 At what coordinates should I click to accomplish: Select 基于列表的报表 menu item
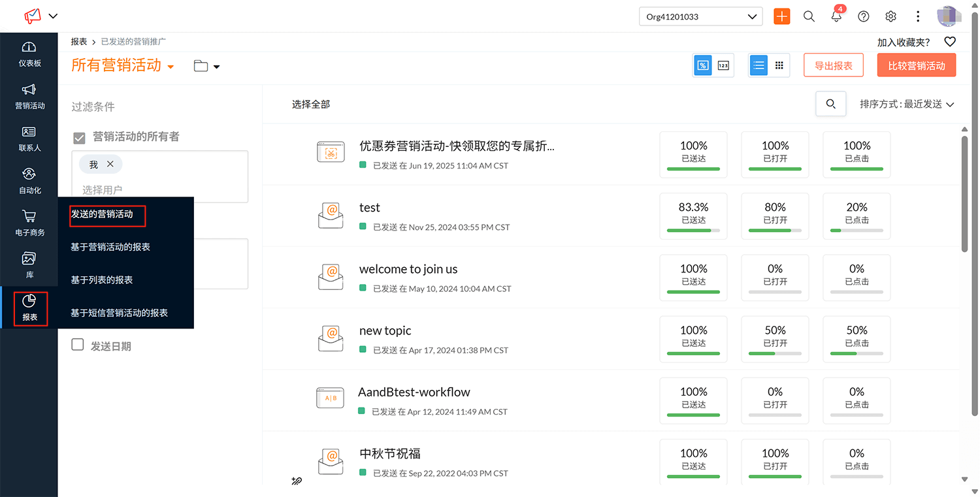102,280
